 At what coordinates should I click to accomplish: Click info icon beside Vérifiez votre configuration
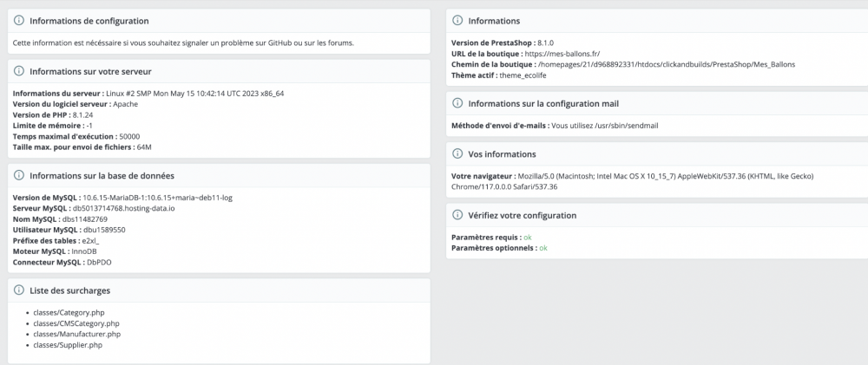tap(457, 214)
